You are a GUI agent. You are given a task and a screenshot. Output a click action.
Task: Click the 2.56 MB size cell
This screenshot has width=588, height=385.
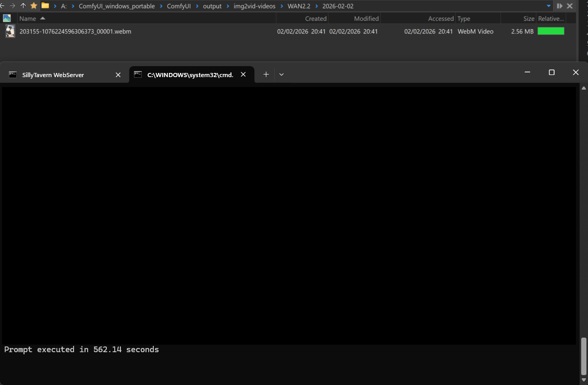tap(522, 31)
